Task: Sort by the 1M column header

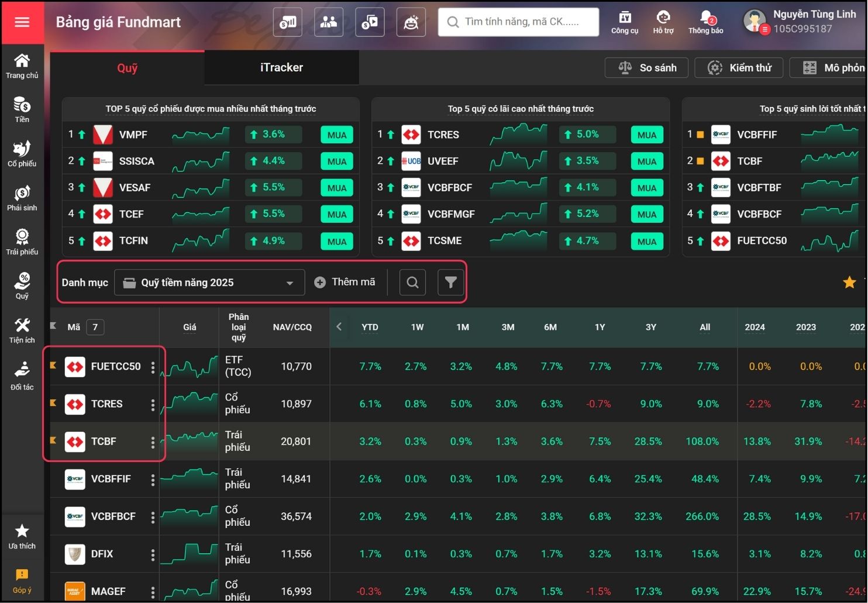Action: [x=463, y=327]
